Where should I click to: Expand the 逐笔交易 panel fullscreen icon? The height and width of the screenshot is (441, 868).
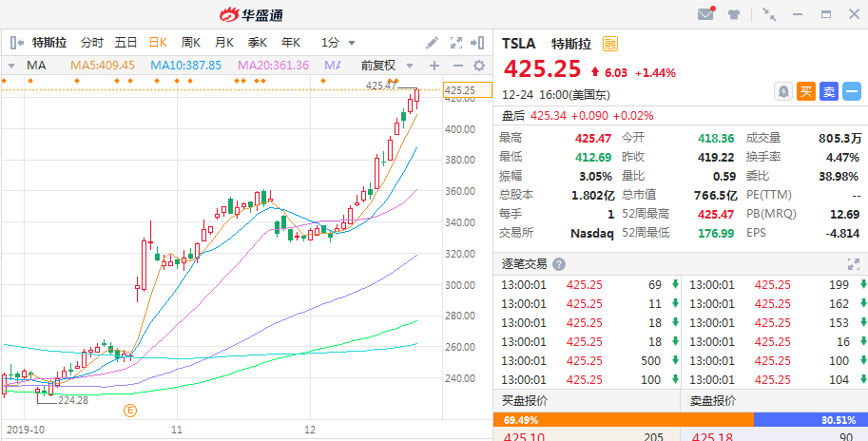(x=853, y=264)
